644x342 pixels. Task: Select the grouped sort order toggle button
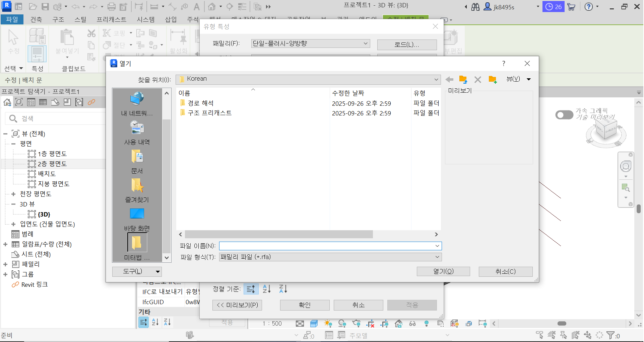[x=251, y=289]
